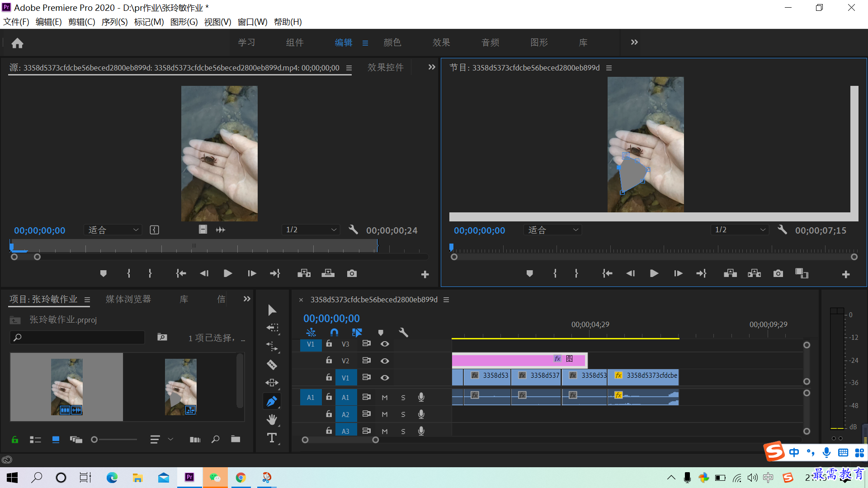
Task: Open Source monitor resolution dropdown 1/2
Action: pos(311,230)
